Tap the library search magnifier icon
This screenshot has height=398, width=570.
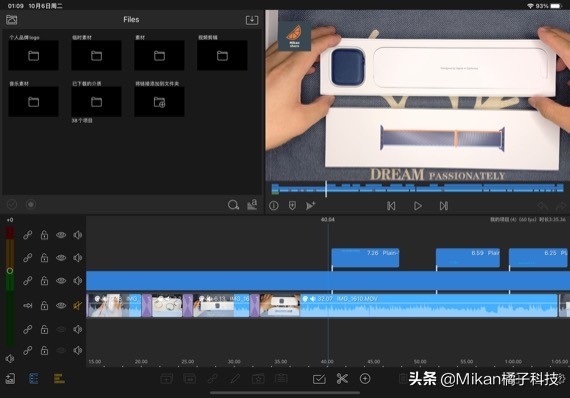tap(233, 205)
